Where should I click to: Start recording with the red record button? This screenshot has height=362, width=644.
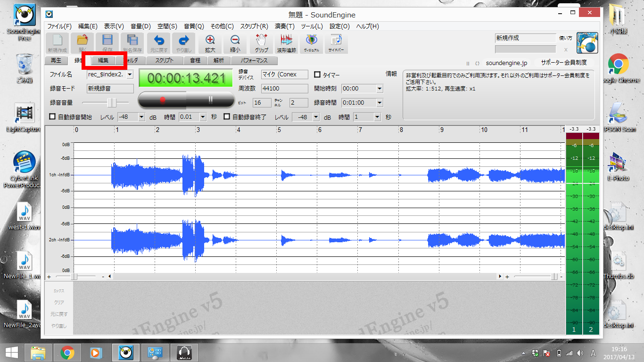coord(163,100)
